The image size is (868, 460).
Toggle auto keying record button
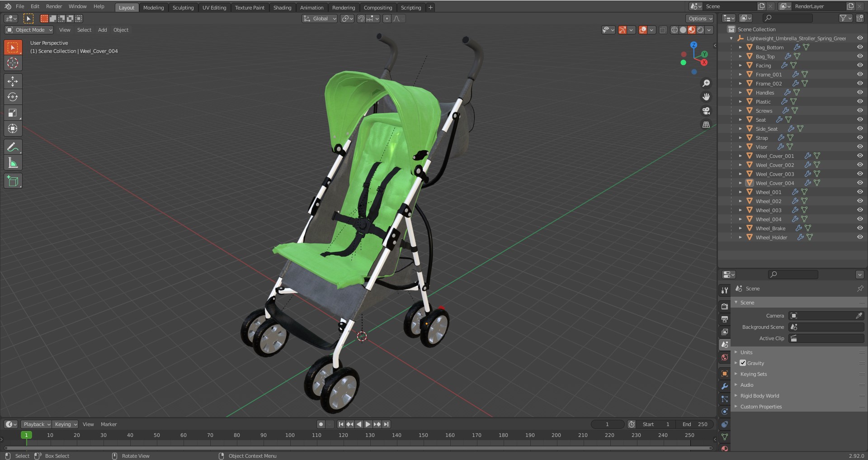(x=321, y=424)
